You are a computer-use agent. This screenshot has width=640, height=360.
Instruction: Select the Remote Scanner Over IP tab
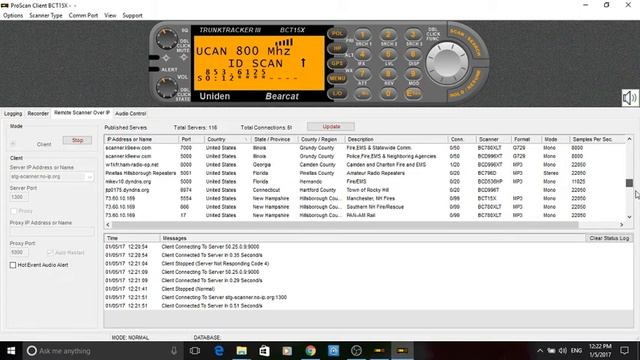82,113
